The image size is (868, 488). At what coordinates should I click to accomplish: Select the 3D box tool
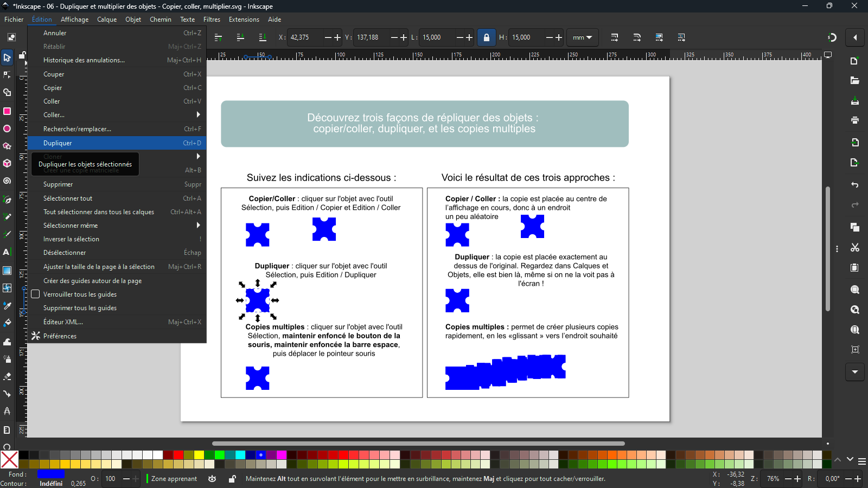click(7, 163)
